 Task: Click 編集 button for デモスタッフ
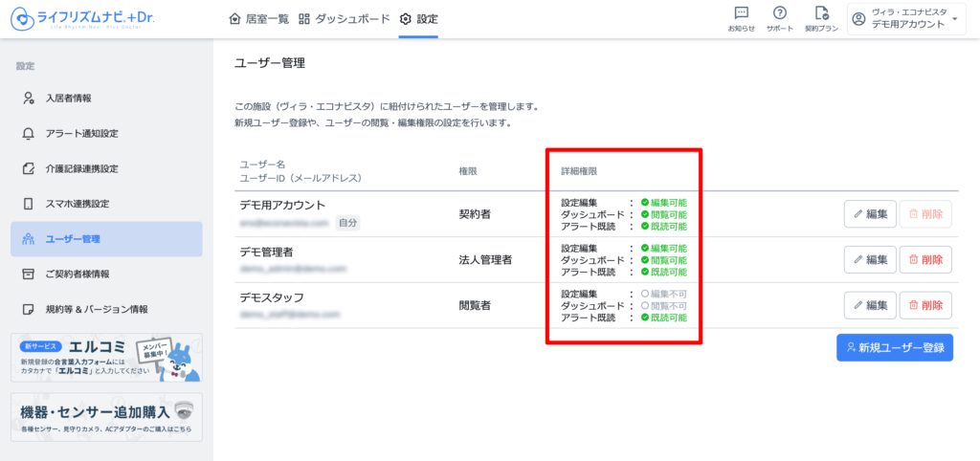click(x=869, y=305)
